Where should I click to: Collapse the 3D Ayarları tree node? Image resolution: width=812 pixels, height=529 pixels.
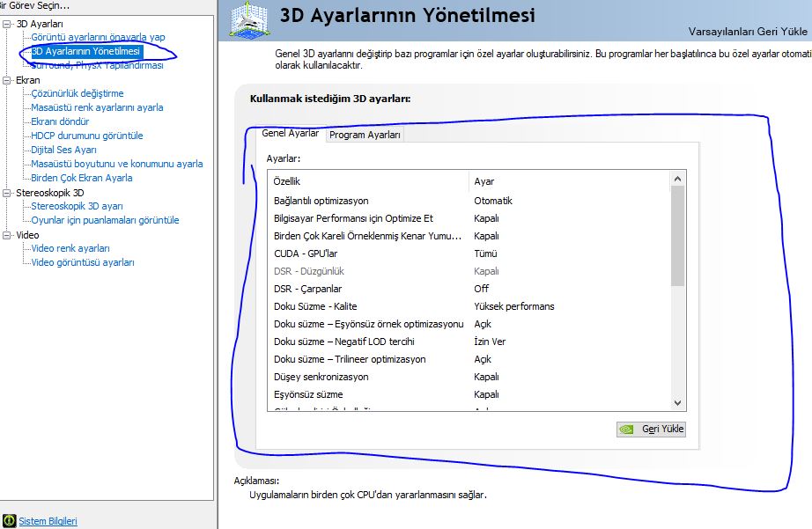(6, 24)
